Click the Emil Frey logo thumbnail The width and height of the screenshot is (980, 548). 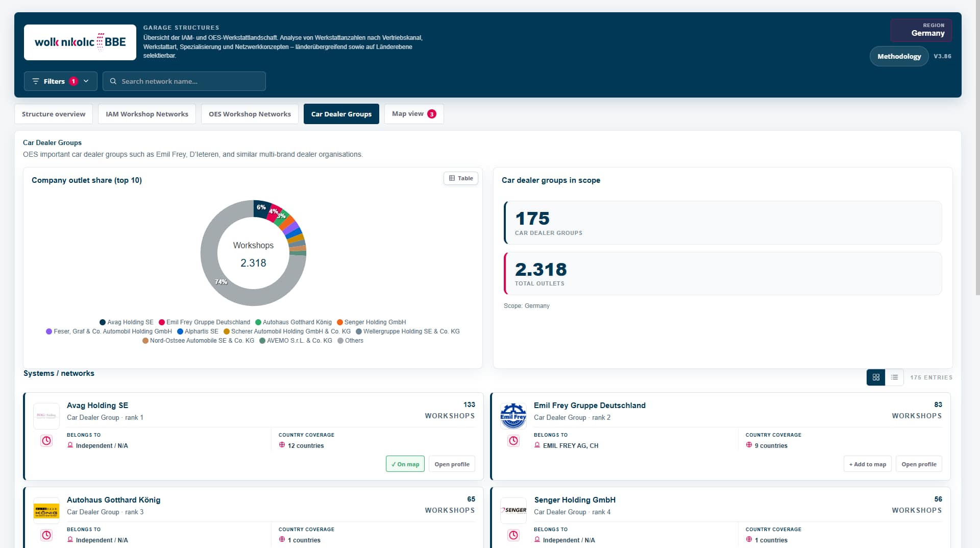pos(513,416)
